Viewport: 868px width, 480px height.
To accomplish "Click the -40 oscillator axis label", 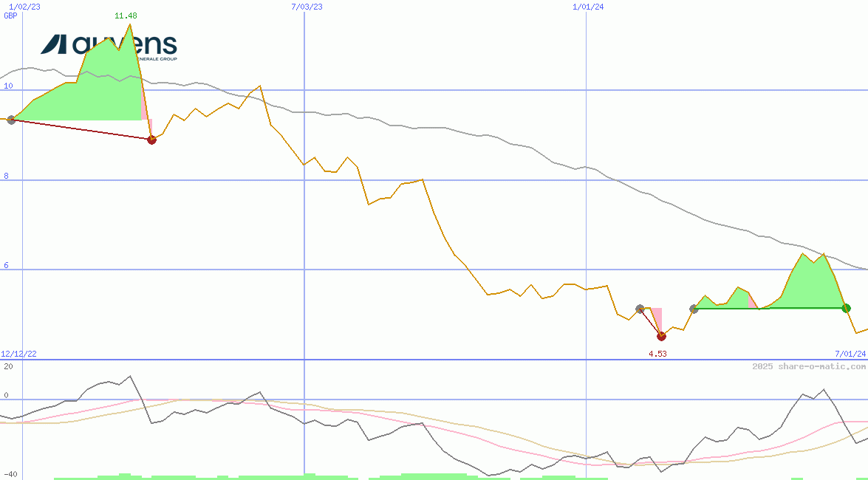I will [10, 475].
